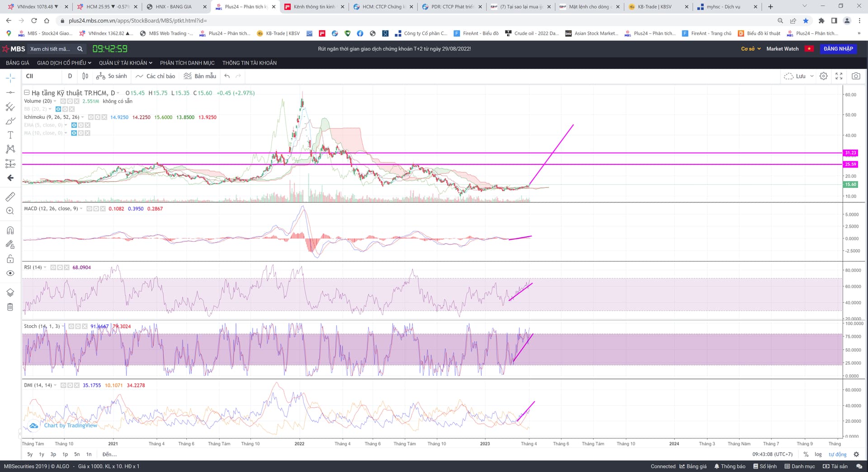Open the candlestick chart style selector
This screenshot has height=472, width=868.
point(85,76)
